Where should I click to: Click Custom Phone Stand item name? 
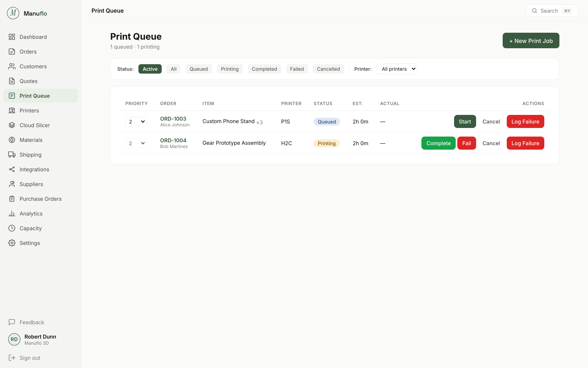click(x=228, y=121)
